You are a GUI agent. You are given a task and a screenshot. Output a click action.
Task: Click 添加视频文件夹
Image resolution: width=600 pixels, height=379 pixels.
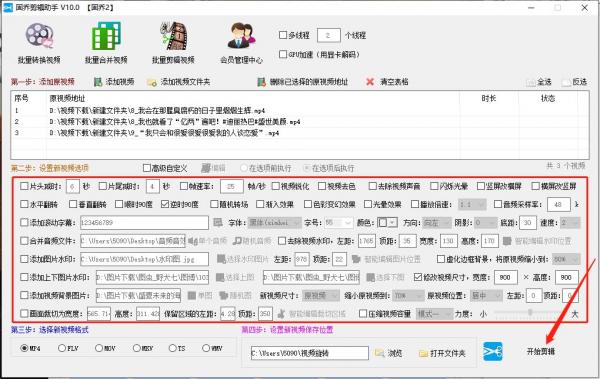click(179, 82)
